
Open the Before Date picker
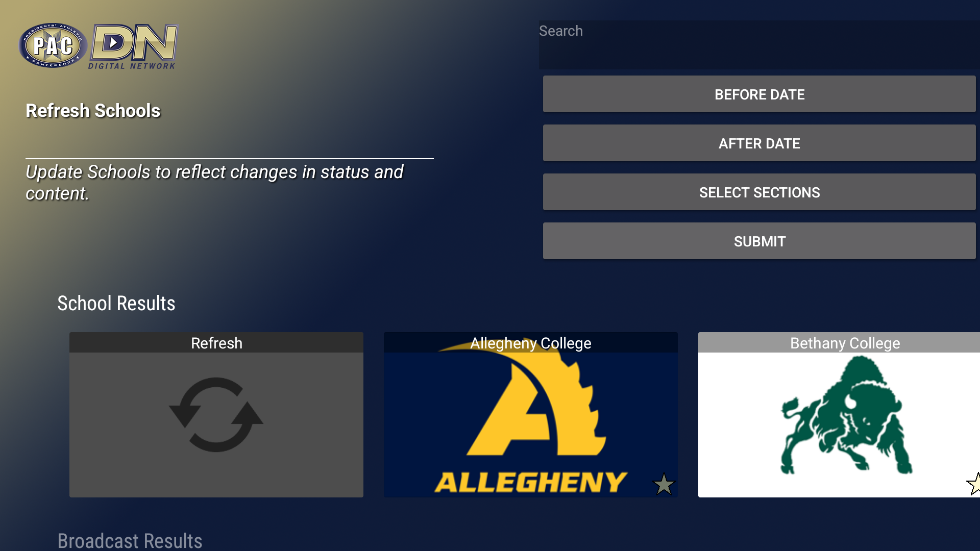pos(759,94)
